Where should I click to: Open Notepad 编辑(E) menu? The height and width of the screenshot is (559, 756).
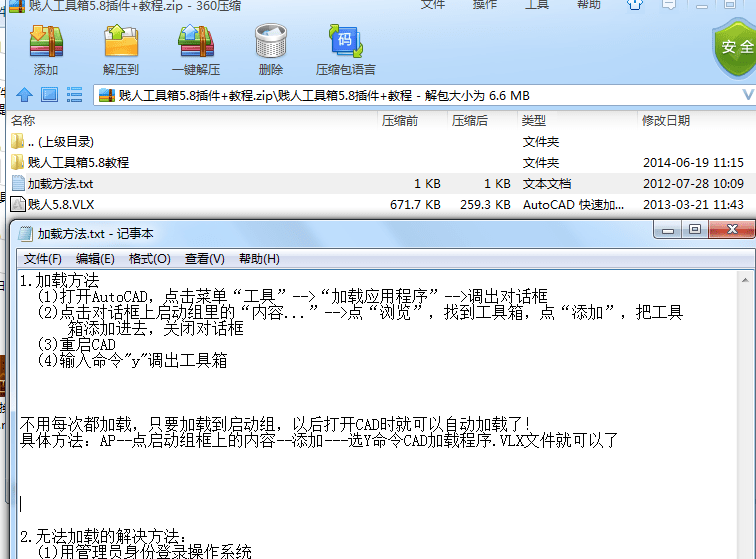point(95,259)
